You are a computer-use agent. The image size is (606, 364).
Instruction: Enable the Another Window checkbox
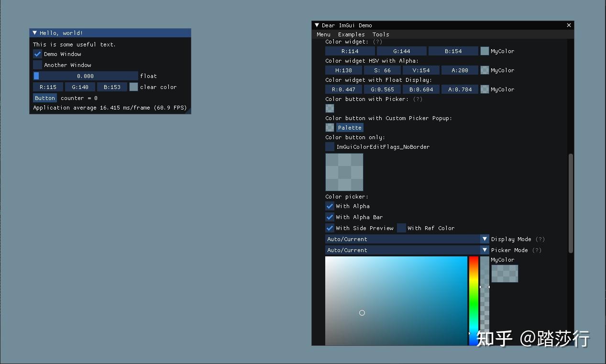pos(37,65)
